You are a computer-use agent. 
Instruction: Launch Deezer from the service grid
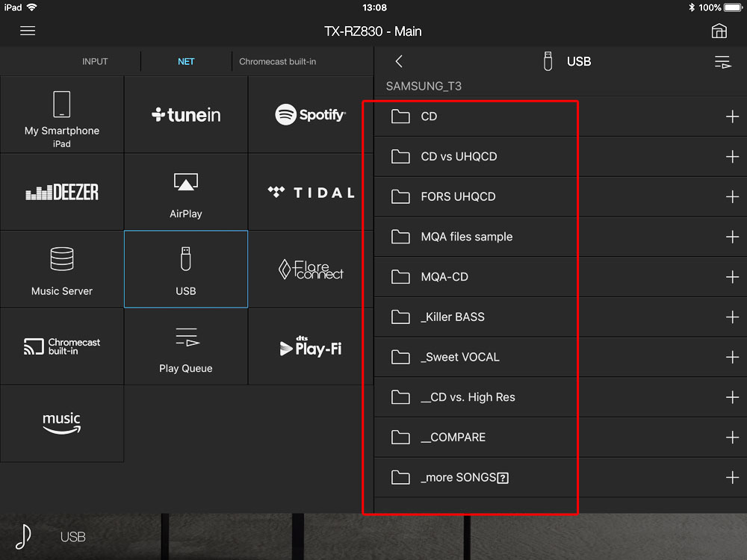click(62, 193)
